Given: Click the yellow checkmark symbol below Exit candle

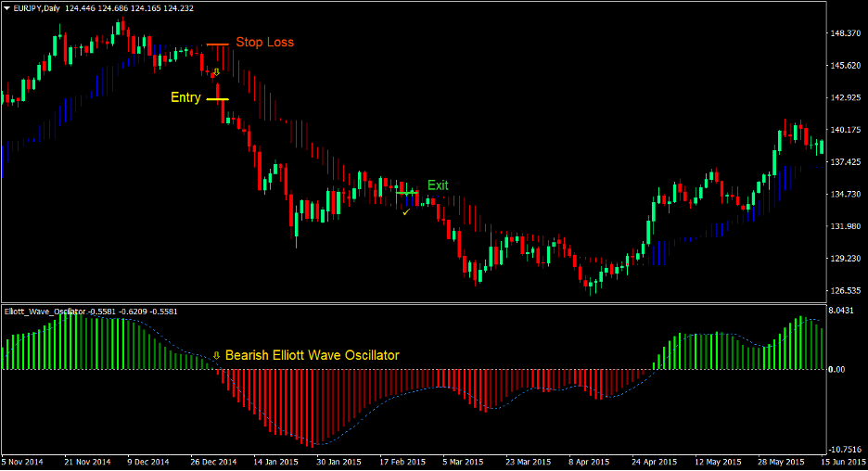Looking at the screenshot, I should coord(406,212).
